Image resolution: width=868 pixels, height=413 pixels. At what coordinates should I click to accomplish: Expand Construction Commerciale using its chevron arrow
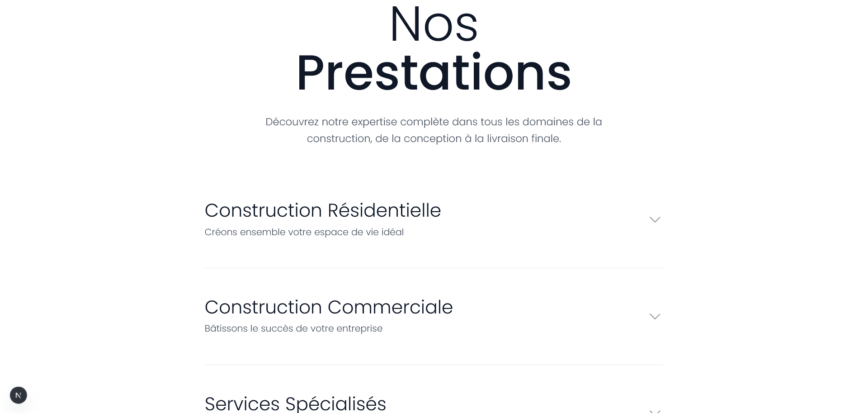(655, 316)
